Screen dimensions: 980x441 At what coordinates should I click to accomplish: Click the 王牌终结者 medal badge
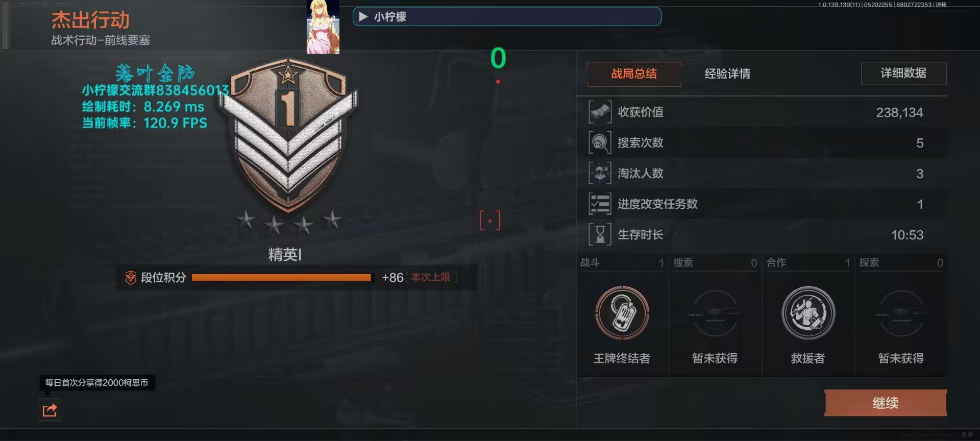[x=622, y=313]
